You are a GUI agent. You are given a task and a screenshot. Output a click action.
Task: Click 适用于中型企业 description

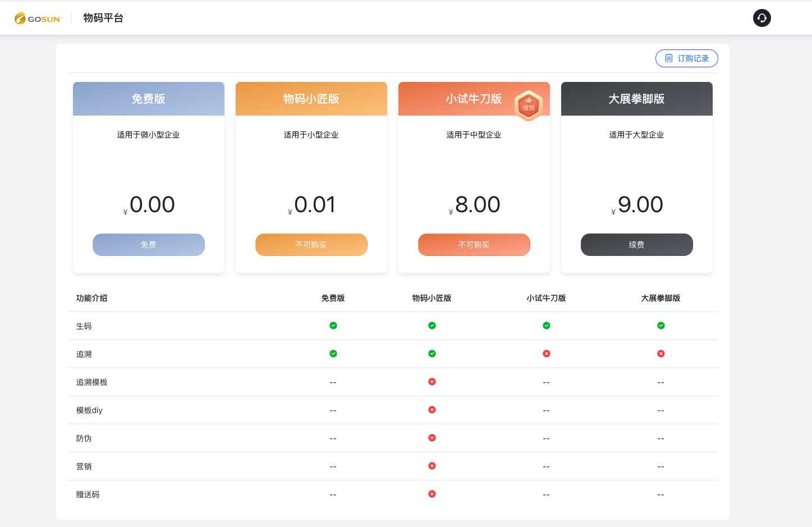(x=474, y=135)
